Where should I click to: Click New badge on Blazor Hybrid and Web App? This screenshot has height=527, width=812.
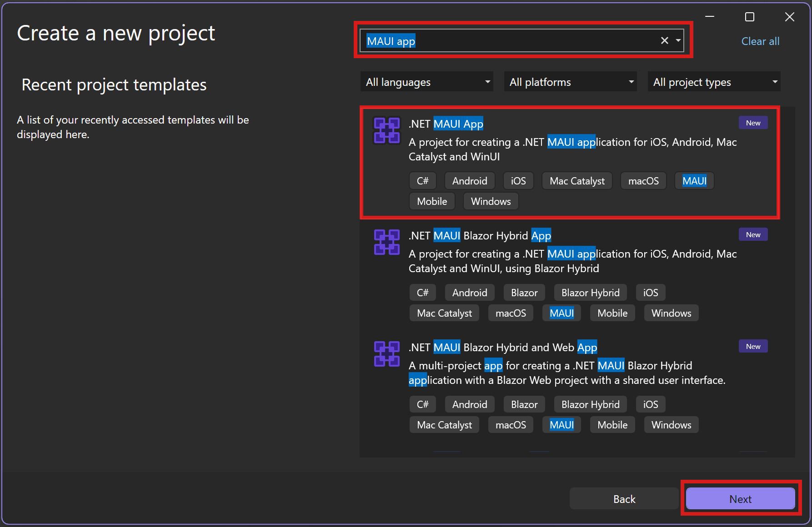coord(753,346)
